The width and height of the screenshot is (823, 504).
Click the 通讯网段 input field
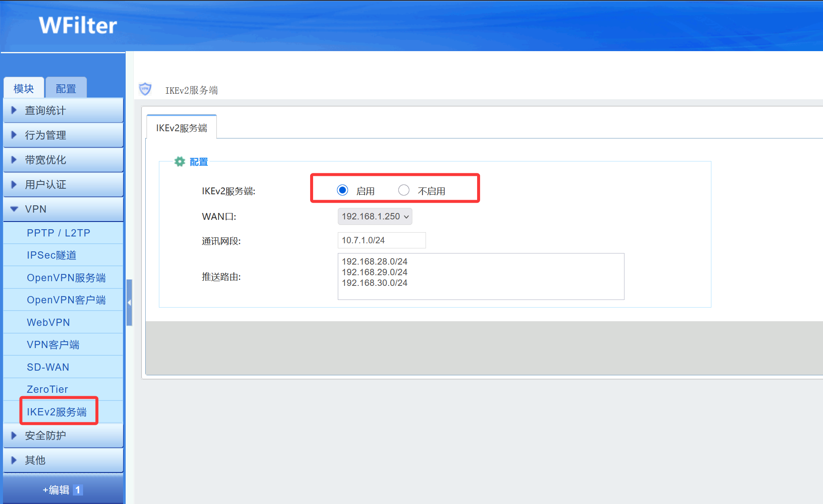tap(382, 240)
